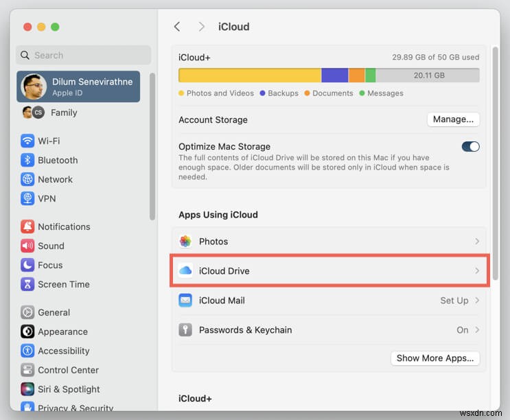Viewport: 510px width, 420px height.
Task: Click the orange Documents storage segment
Action: (356, 75)
